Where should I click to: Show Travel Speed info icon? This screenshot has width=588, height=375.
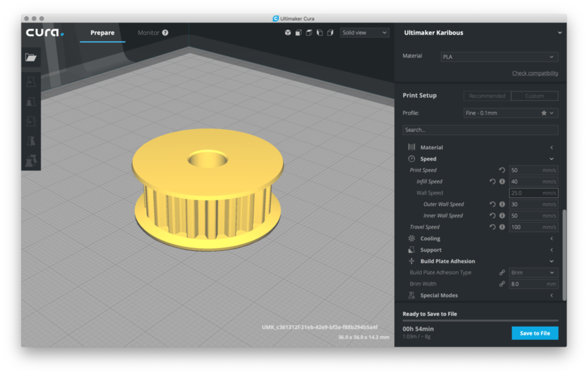502,227
